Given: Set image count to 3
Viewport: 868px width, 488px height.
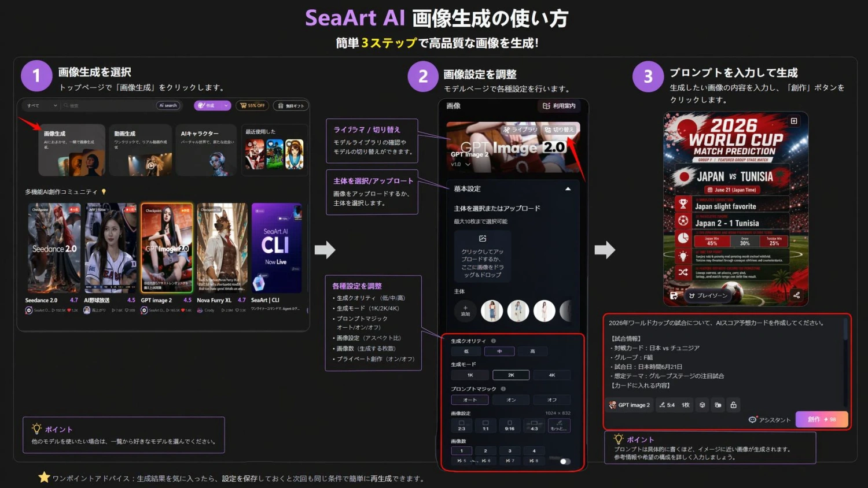Looking at the screenshot, I should (510, 450).
